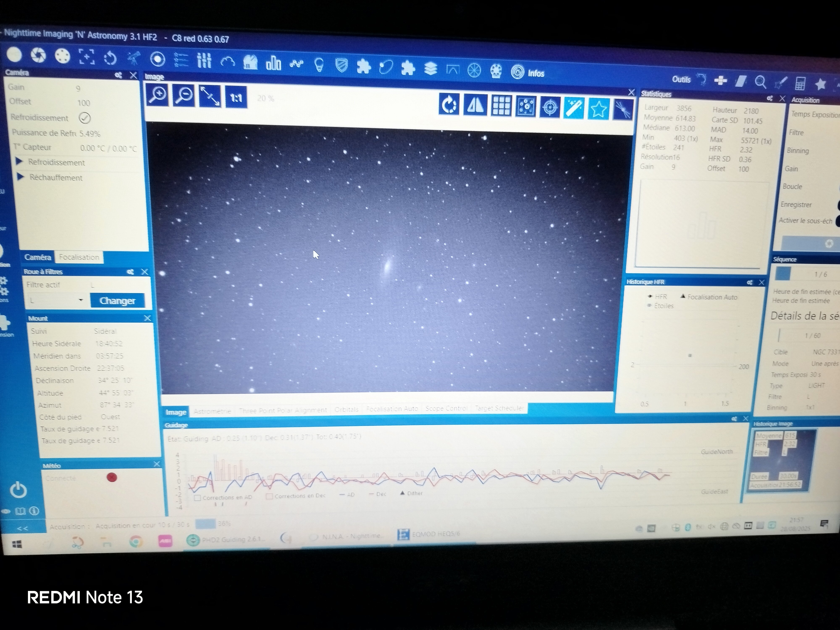The image size is (840, 630).
Task: Enable the Corrections en Dec checkbox
Action: 269,496
